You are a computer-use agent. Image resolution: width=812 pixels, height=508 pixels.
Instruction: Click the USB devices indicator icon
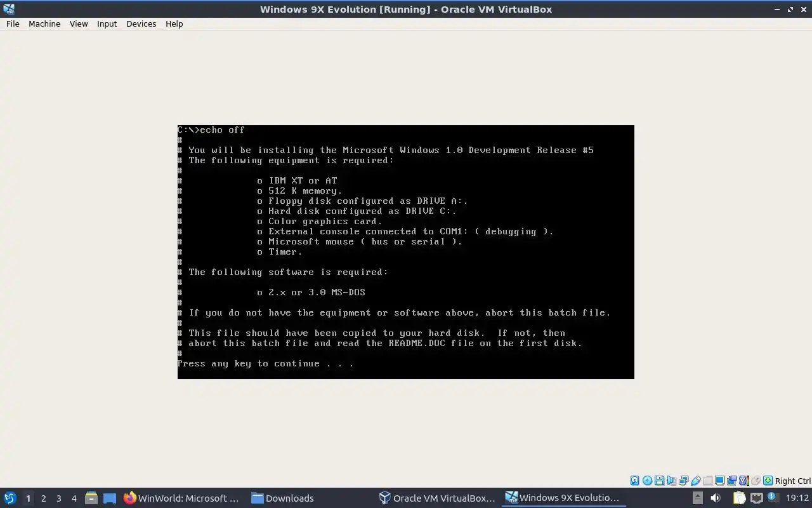pyautogui.click(x=696, y=481)
